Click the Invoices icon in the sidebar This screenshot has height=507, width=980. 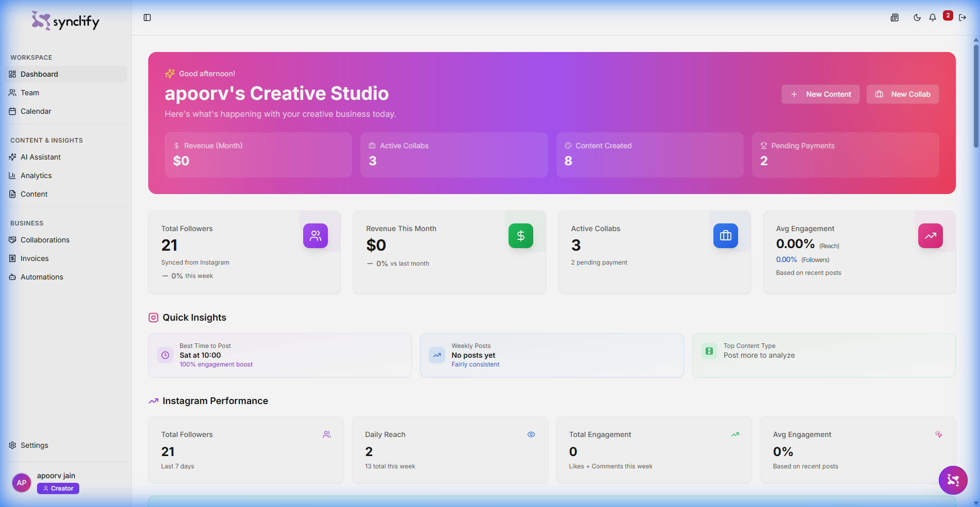[x=12, y=258]
